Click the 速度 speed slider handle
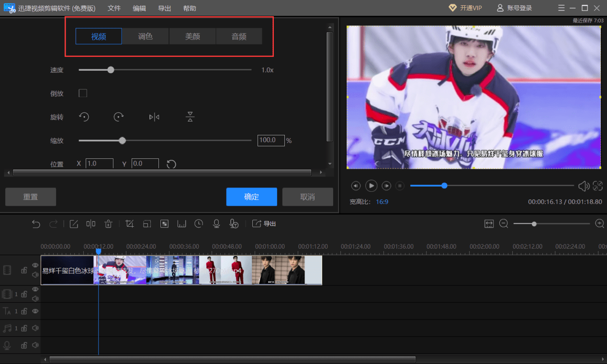 pyautogui.click(x=111, y=70)
